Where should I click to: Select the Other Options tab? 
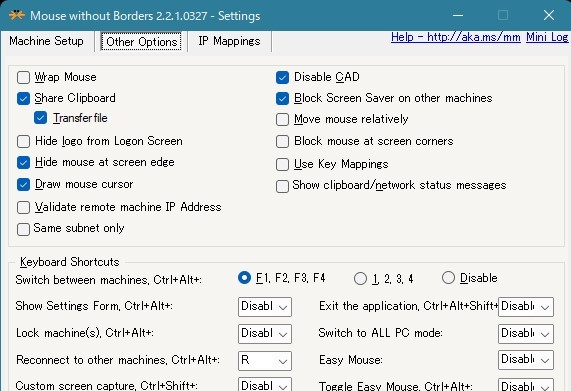pyautogui.click(x=141, y=42)
